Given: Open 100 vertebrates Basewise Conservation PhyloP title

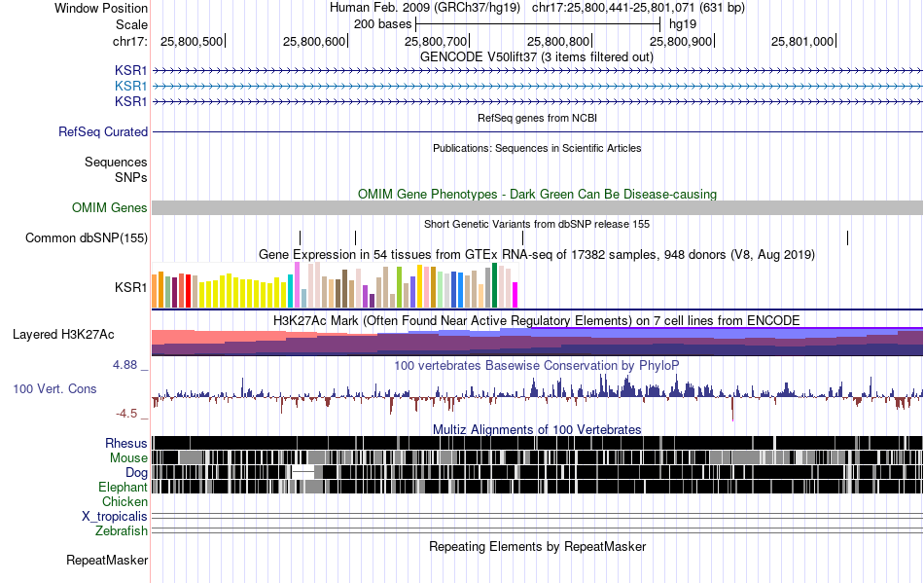Looking at the screenshot, I should click(537, 366).
